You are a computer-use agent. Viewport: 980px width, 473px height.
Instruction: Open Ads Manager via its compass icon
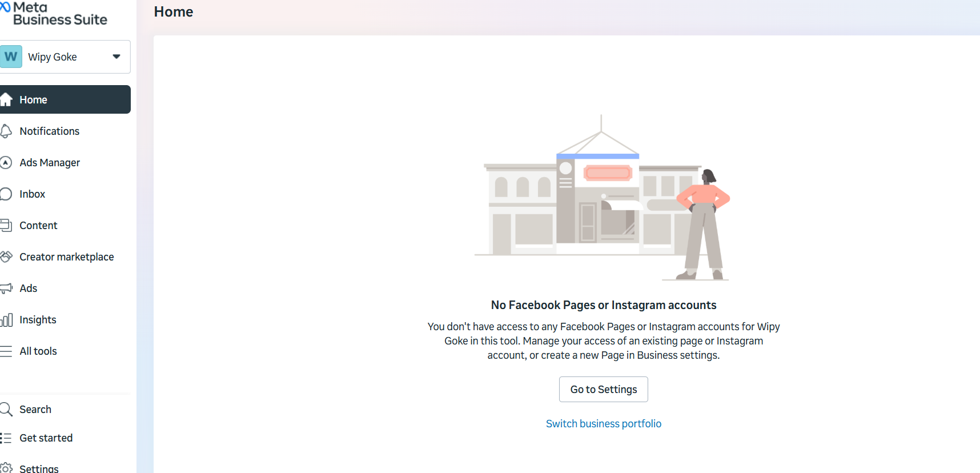coord(6,163)
